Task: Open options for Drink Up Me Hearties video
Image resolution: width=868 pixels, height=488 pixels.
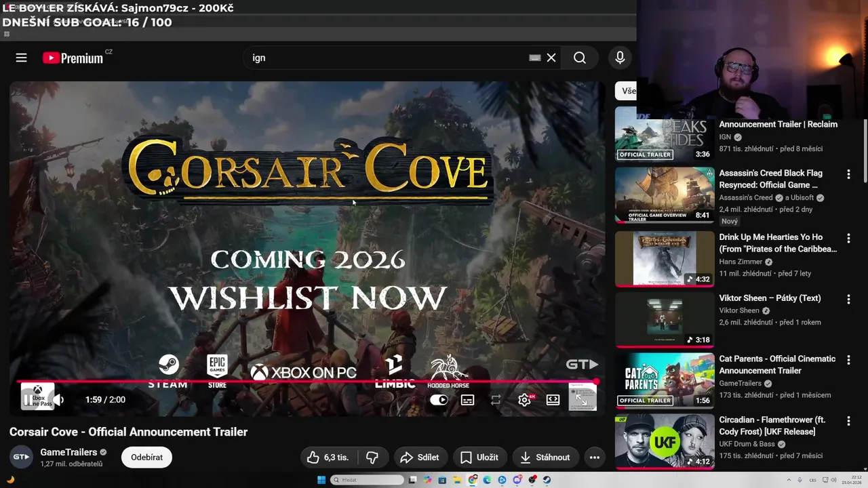Action: (x=848, y=239)
